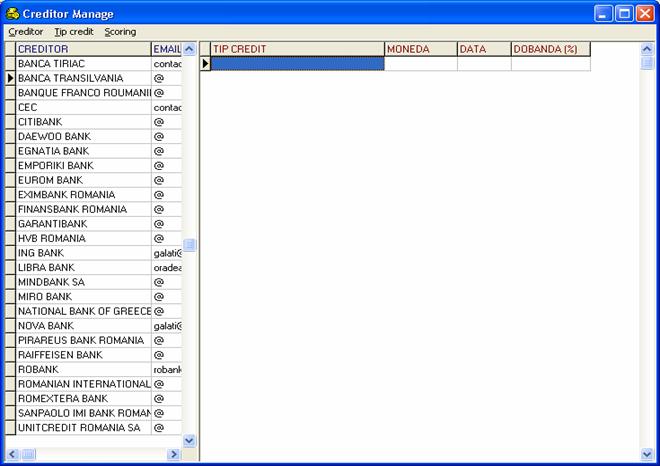The image size is (660, 466).
Task: Click the email cell of NOVA BANK
Action: tap(167, 326)
